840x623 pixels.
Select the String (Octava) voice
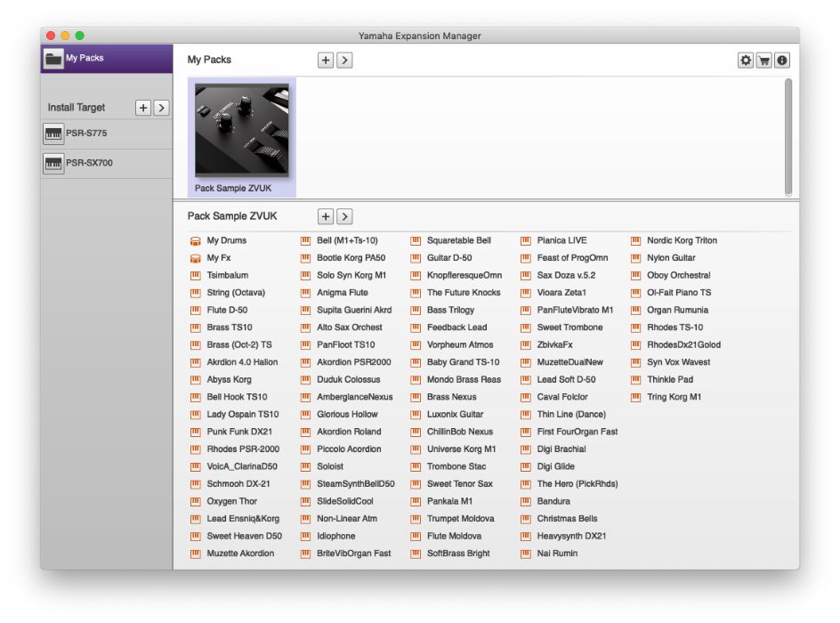(236, 293)
